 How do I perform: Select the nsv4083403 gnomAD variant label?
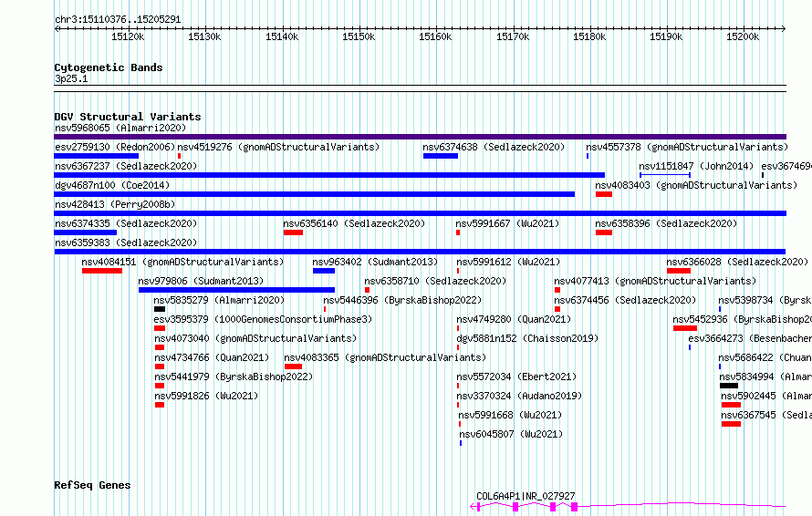[x=696, y=185]
